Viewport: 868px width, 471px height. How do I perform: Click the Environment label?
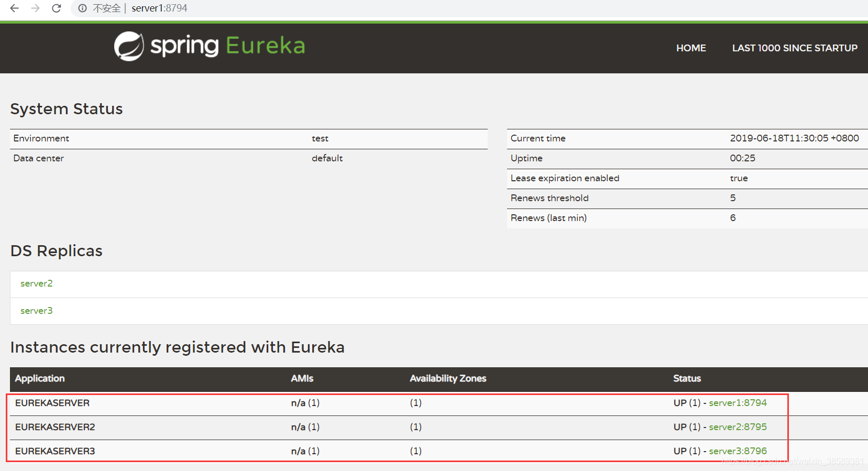tap(41, 138)
